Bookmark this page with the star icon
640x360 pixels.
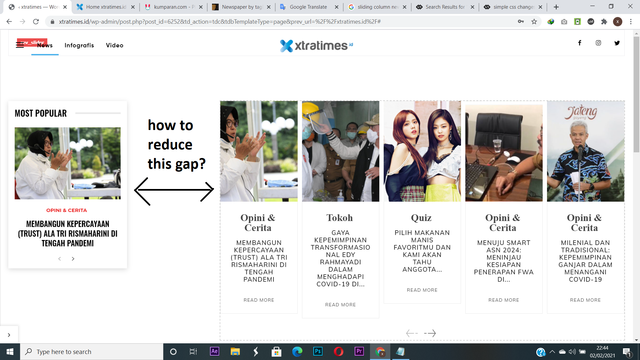534,22
